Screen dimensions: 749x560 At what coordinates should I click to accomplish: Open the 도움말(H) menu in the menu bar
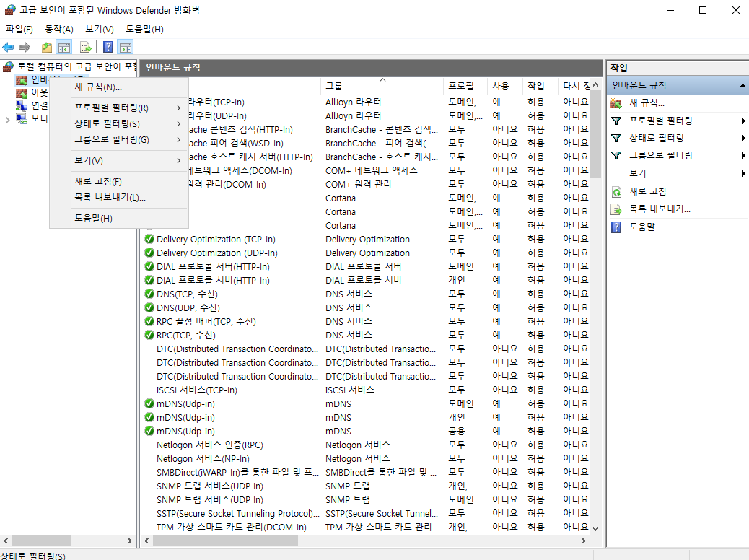145,29
